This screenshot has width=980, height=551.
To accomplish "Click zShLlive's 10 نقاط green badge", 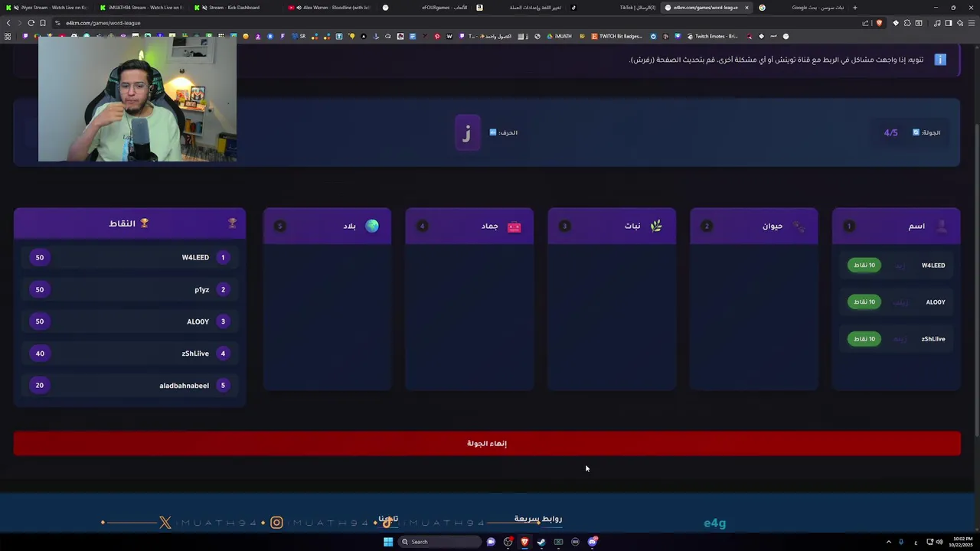I will (864, 338).
